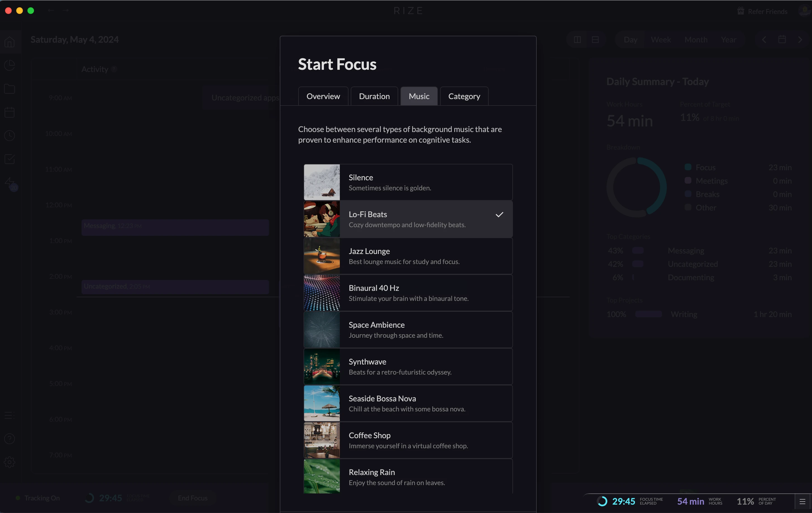This screenshot has height=513, width=812.
Task: Open the clock history sidebar icon
Action: pyautogui.click(x=9, y=135)
